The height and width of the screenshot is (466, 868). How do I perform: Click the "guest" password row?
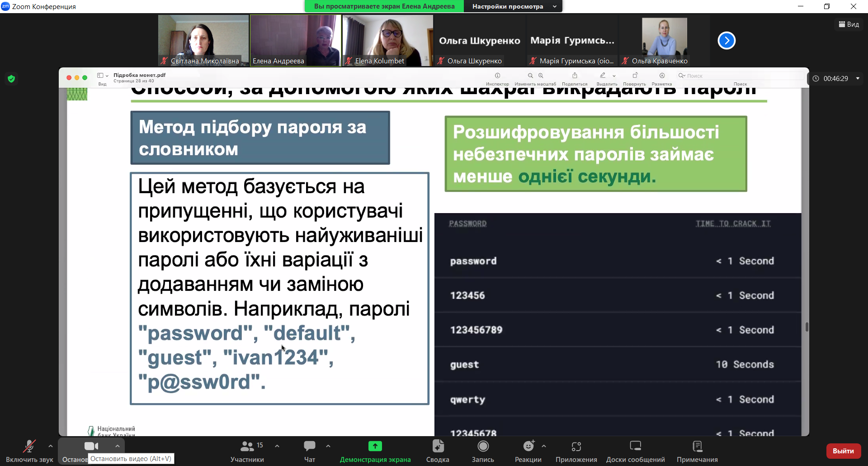pos(618,364)
